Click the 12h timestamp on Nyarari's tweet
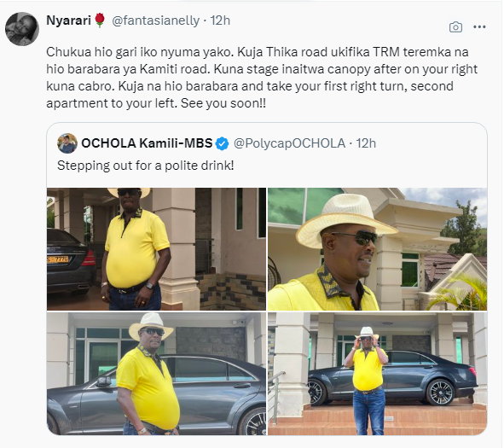This screenshot has width=504, height=448. pos(220,20)
